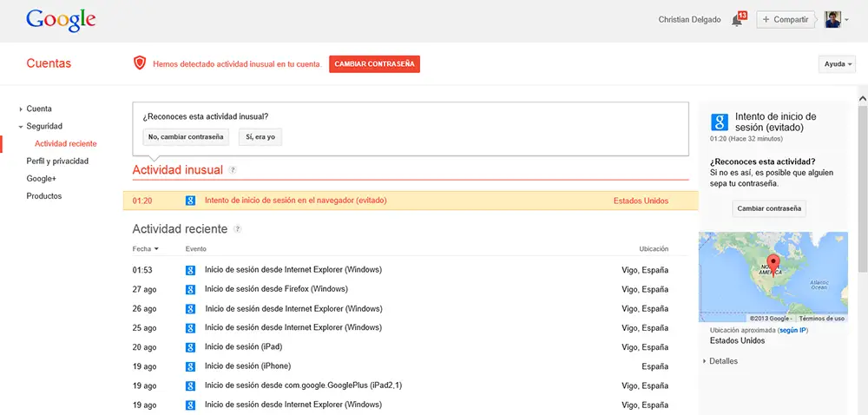Click the notifications bell icon

[x=737, y=20]
